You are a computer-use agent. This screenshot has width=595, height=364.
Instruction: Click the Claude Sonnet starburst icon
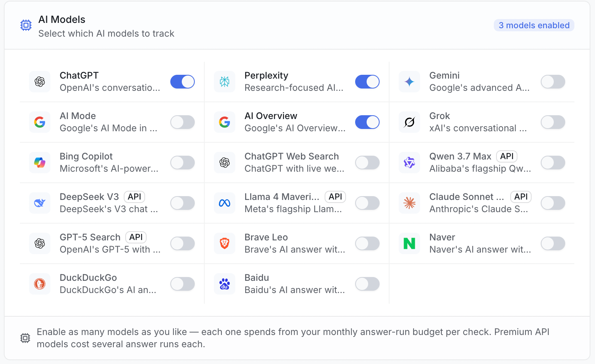click(409, 203)
